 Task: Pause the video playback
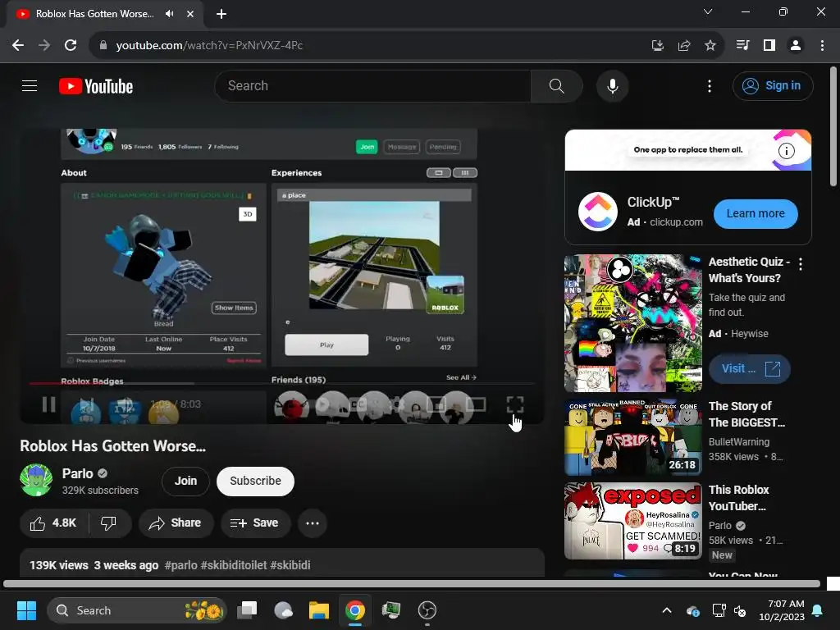pyautogui.click(x=48, y=404)
